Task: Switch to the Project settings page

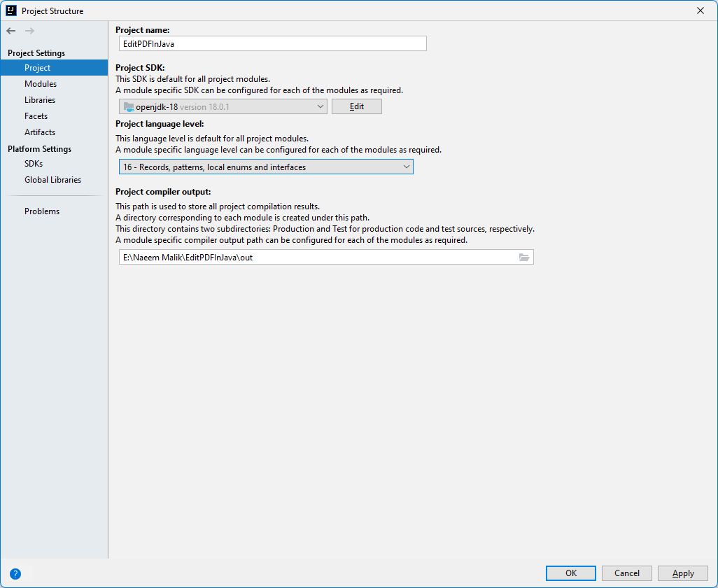Action: point(38,67)
